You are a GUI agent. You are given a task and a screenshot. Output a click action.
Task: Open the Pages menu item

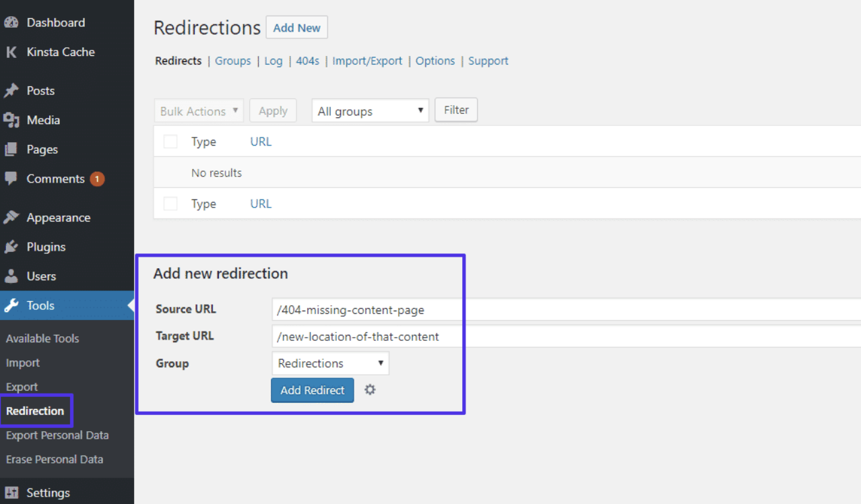(42, 150)
